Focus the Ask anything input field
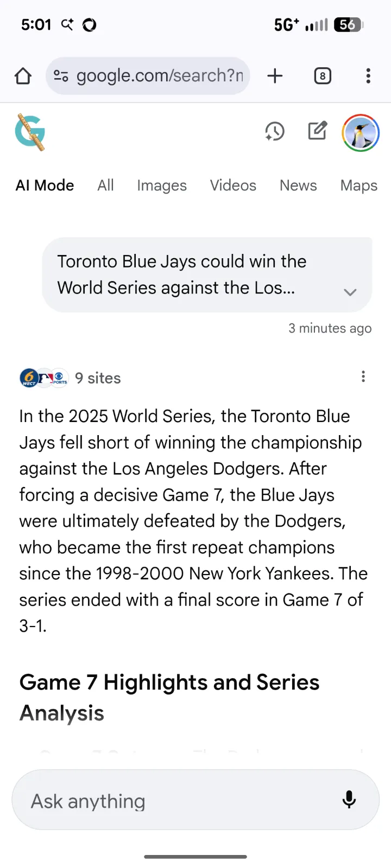The height and width of the screenshot is (868, 391). coord(174,801)
